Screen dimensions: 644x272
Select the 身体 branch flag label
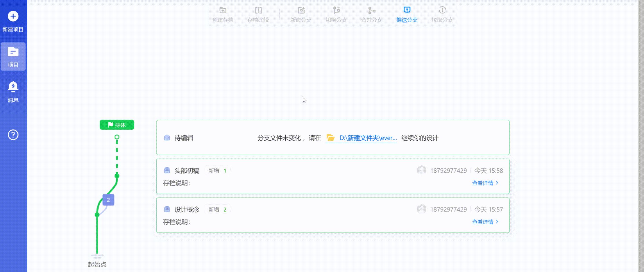click(117, 125)
